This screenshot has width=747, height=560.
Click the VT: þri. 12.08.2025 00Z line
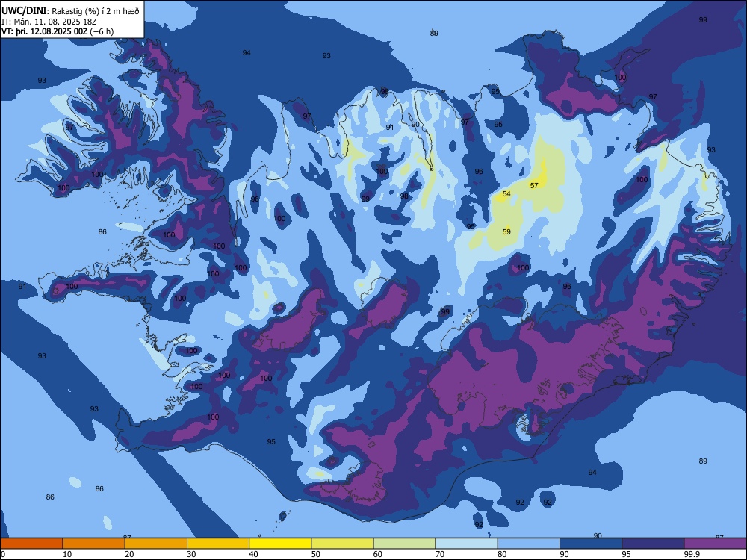(x=58, y=31)
